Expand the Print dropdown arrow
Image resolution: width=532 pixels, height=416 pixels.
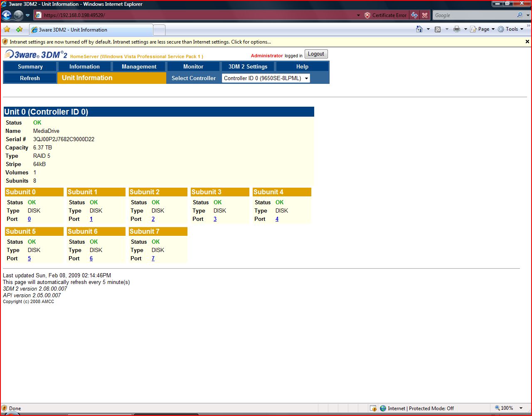point(465,29)
